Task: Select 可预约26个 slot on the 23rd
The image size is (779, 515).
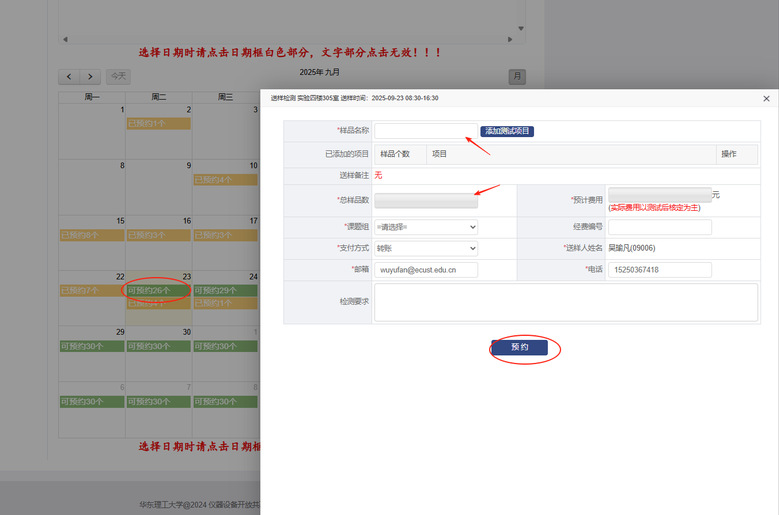Action: coord(158,290)
